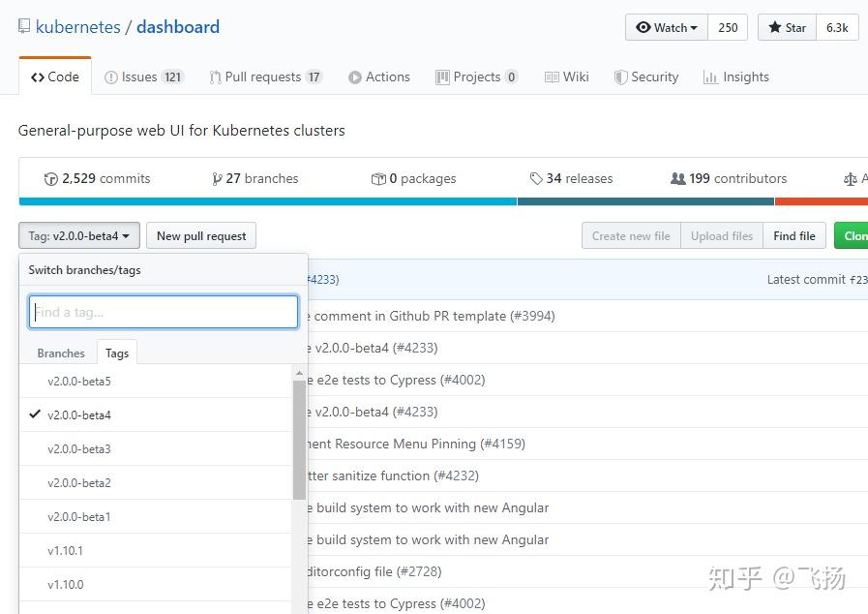868x614 pixels.
Task: Click the Insights graph icon
Action: [710, 77]
